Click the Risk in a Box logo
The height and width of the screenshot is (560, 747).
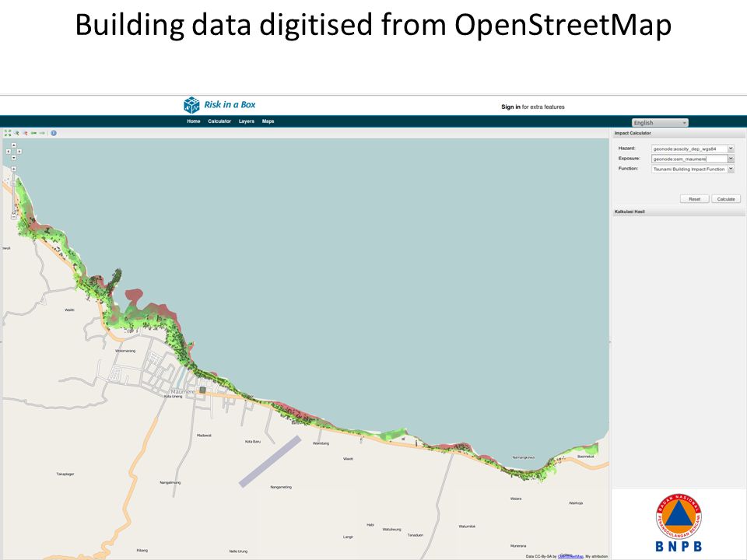pyautogui.click(x=219, y=105)
